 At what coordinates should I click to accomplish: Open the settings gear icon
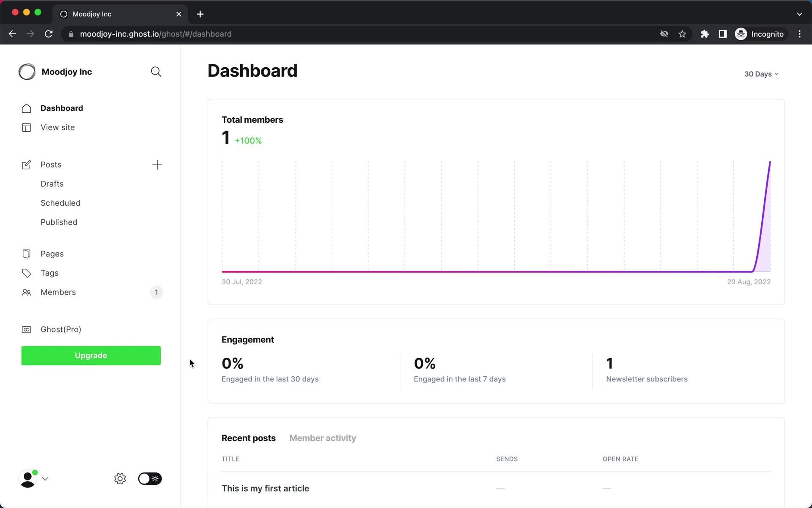coord(120,479)
